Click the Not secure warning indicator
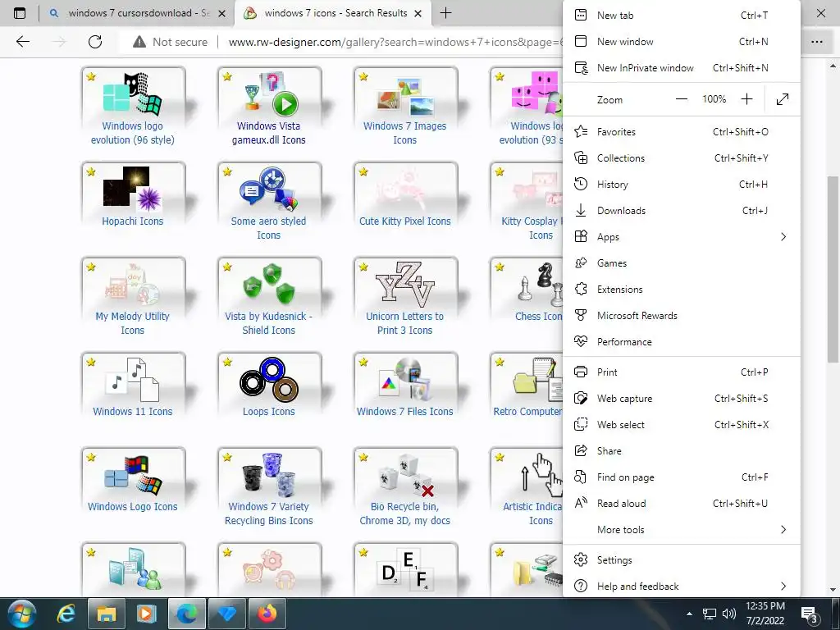This screenshot has width=840, height=630. [x=171, y=42]
